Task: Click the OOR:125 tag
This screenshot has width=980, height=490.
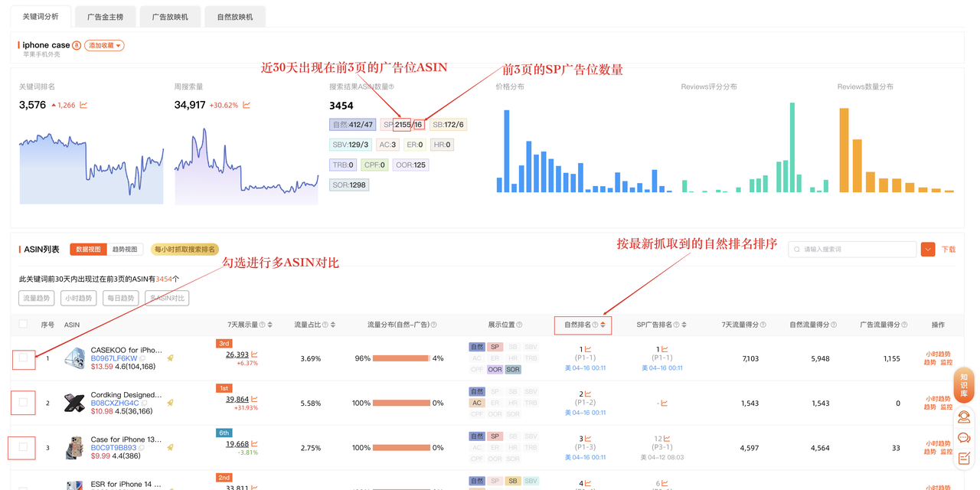Action: tap(410, 165)
